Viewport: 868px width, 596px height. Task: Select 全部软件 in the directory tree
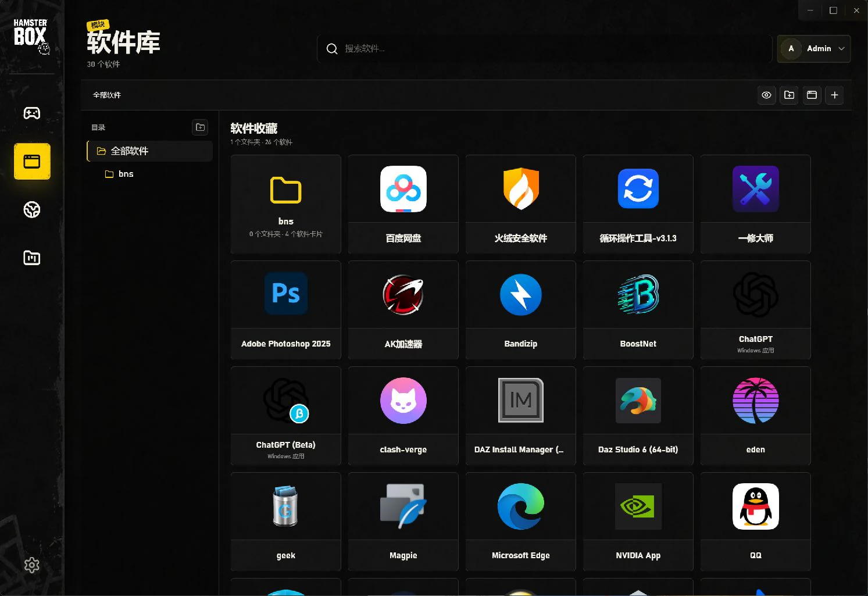click(x=150, y=151)
